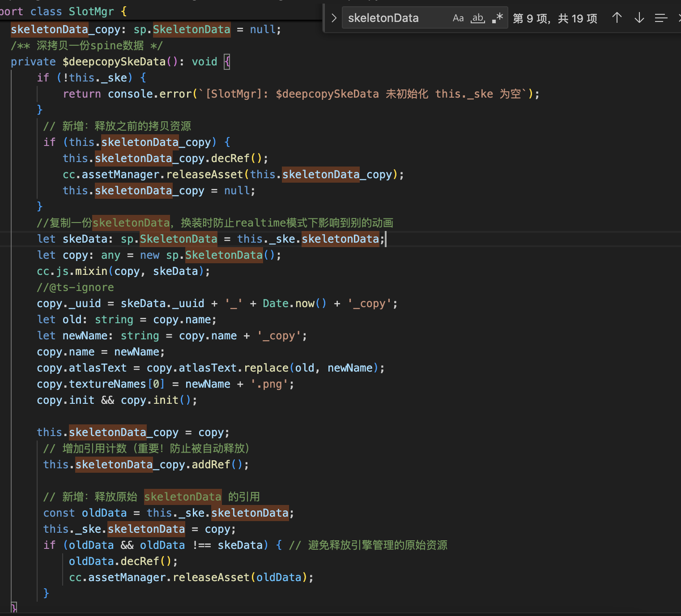
Task: Click comment "// 新增: 释放原始 skeletonData 的引用"
Action: click(x=152, y=497)
